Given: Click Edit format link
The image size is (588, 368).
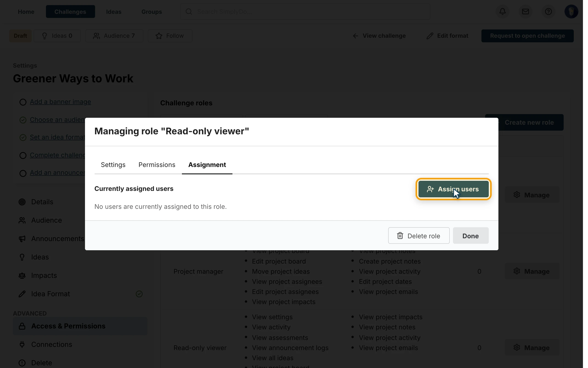Looking at the screenshot, I should pos(447,36).
